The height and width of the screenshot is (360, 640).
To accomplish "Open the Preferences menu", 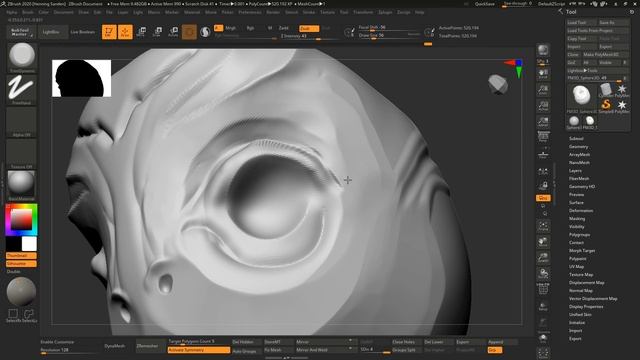I will tap(250, 12).
